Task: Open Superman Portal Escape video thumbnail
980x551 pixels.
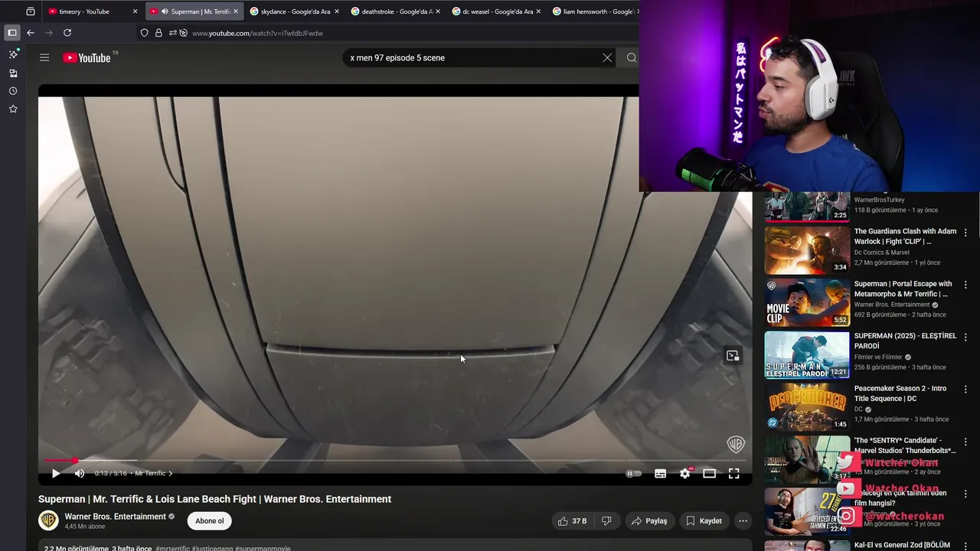Action: click(807, 302)
